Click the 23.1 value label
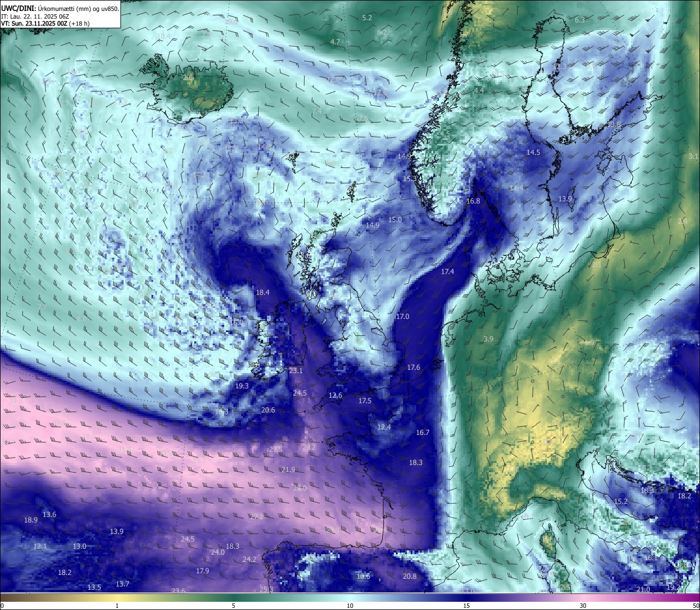Screen dimensions: 700x610 tap(296, 371)
